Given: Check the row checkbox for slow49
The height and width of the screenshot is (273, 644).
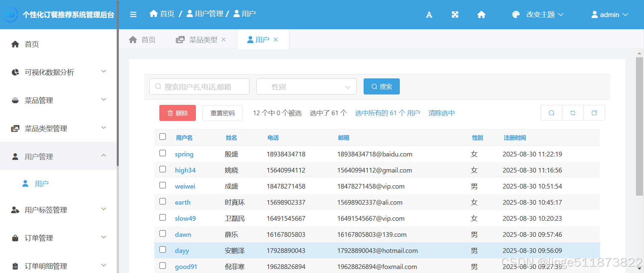Looking at the screenshot, I should point(163,217).
